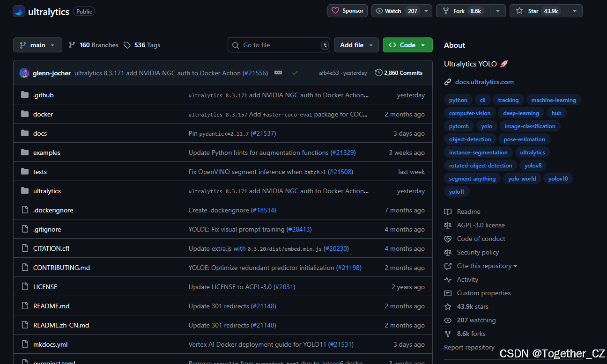
Task: Open pull request #21556 in commit message
Action: pyautogui.click(x=255, y=73)
